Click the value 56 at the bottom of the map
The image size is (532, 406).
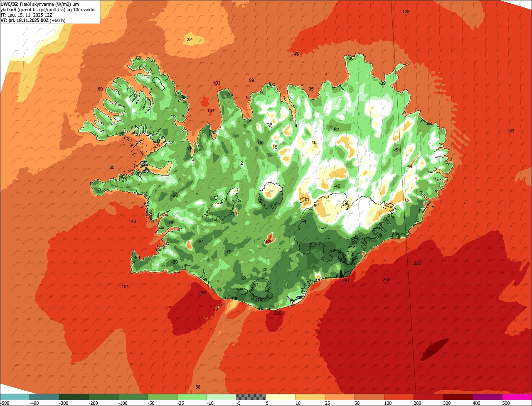point(198,387)
